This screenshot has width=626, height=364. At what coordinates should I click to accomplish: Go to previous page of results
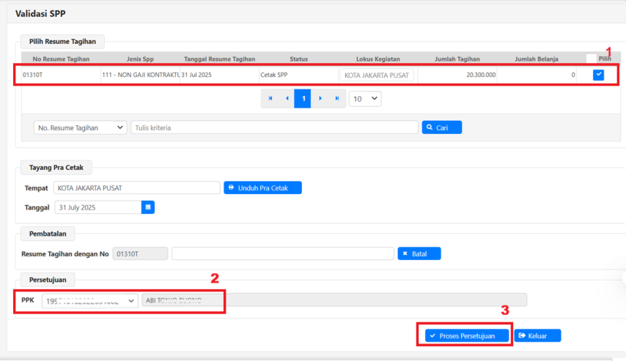[287, 98]
